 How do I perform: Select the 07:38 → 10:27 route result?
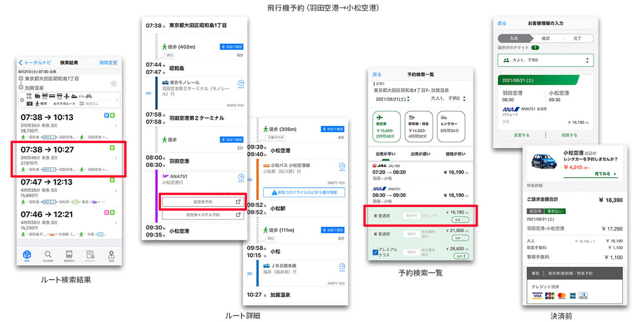point(69,158)
